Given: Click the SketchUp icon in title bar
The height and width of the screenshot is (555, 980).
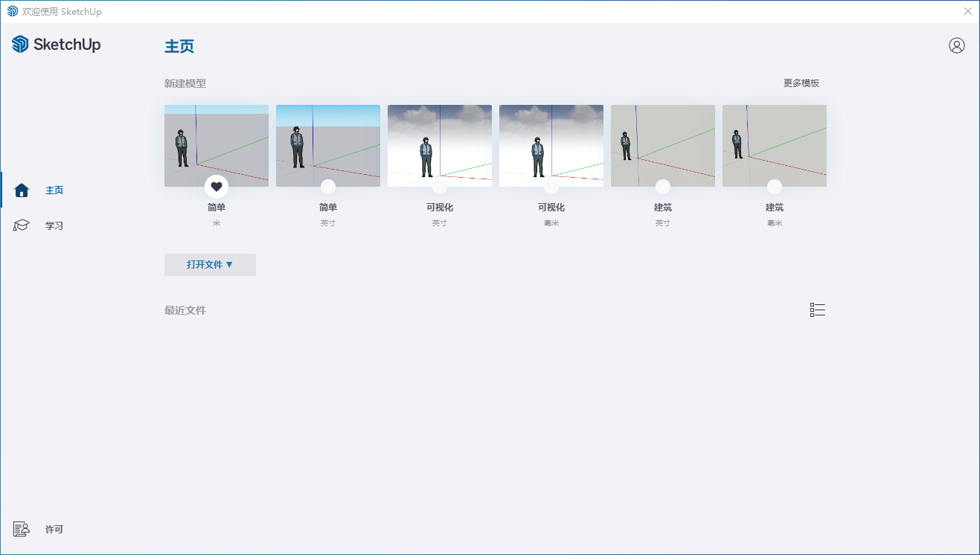Looking at the screenshot, I should 13,11.
